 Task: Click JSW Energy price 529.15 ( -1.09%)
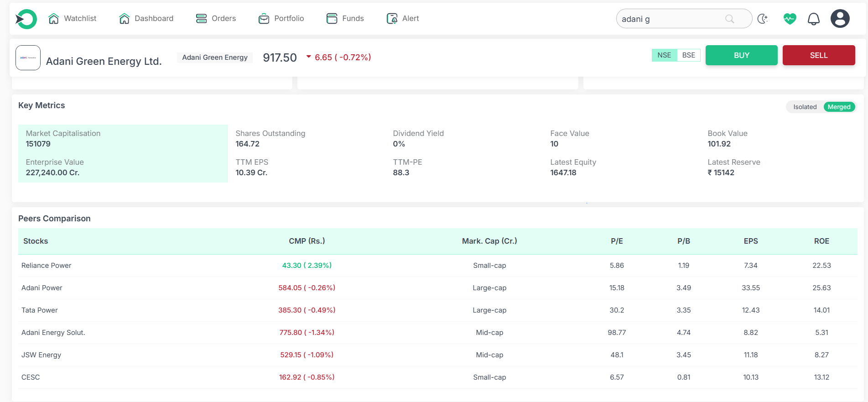[x=307, y=355]
